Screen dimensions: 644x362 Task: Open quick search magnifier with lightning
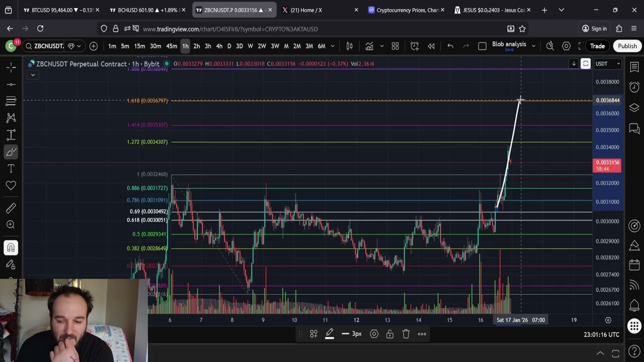(550, 46)
